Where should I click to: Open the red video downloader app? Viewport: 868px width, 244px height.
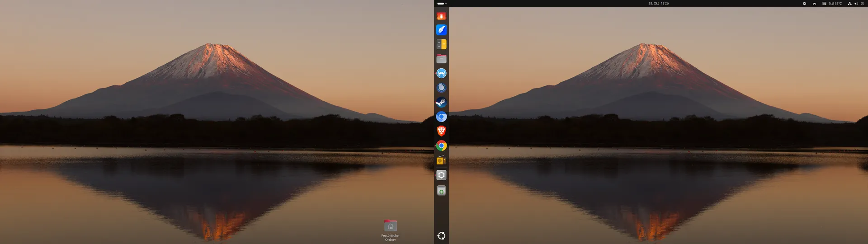[x=441, y=16]
